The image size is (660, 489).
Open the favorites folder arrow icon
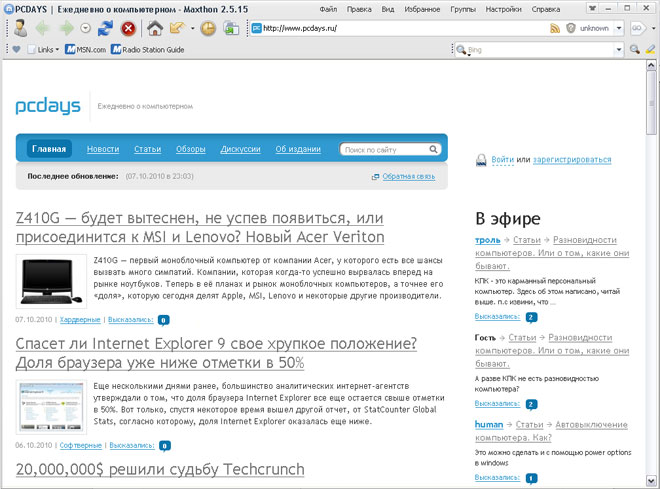pyautogui.click(x=177, y=28)
